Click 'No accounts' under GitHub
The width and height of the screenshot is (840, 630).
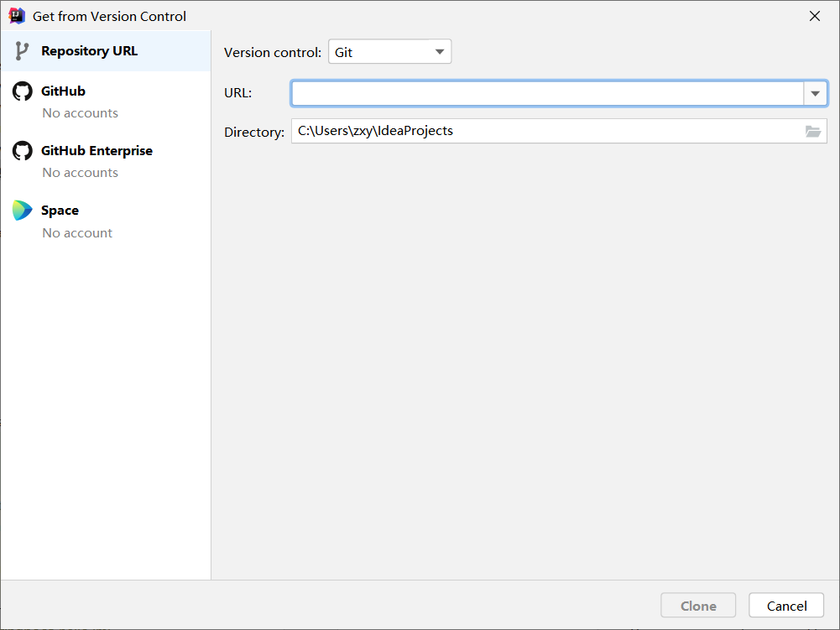click(81, 113)
